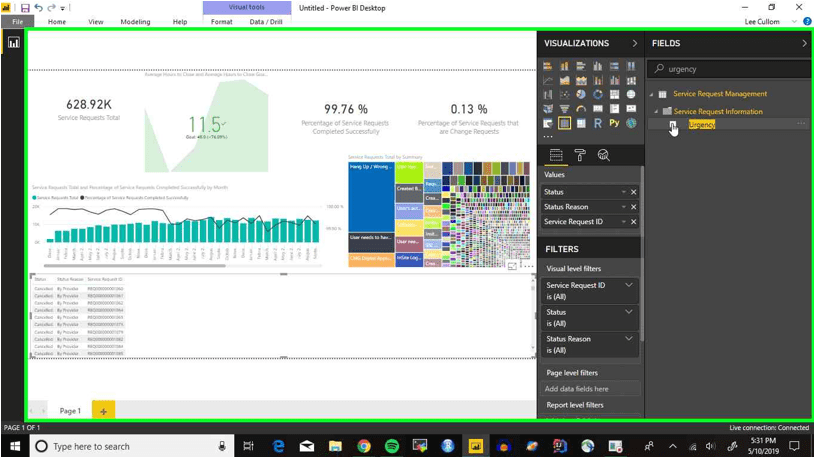The width and height of the screenshot is (817, 458).
Task: Open dropdown for Status value field
Action: 623,192
